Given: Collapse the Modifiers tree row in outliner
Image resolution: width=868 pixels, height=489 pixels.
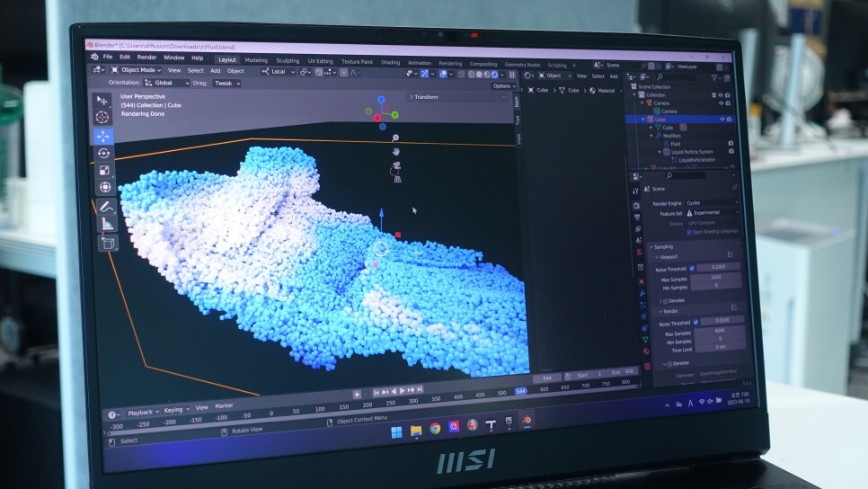Looking at the screenshot, I should coord(652,135).
